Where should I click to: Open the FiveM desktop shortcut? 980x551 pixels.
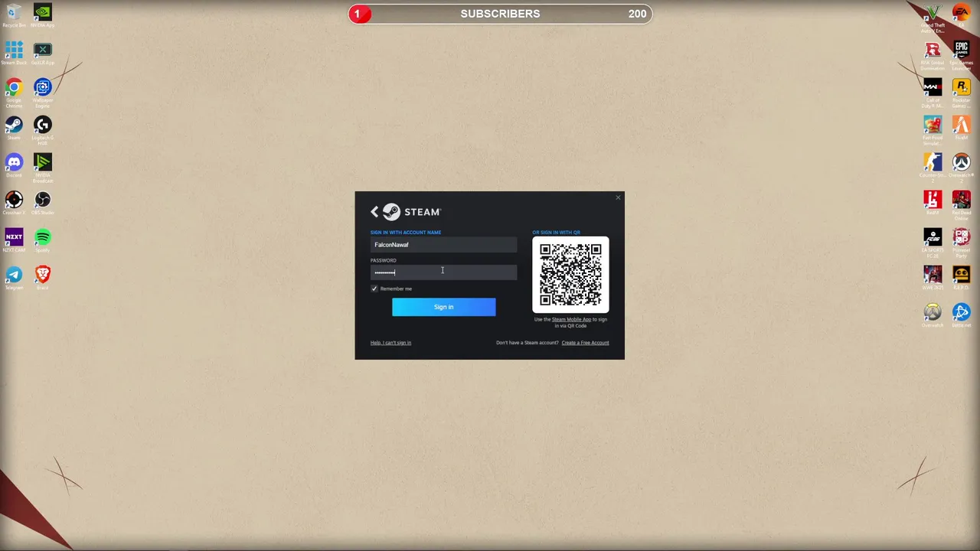[x=962, y=128]
